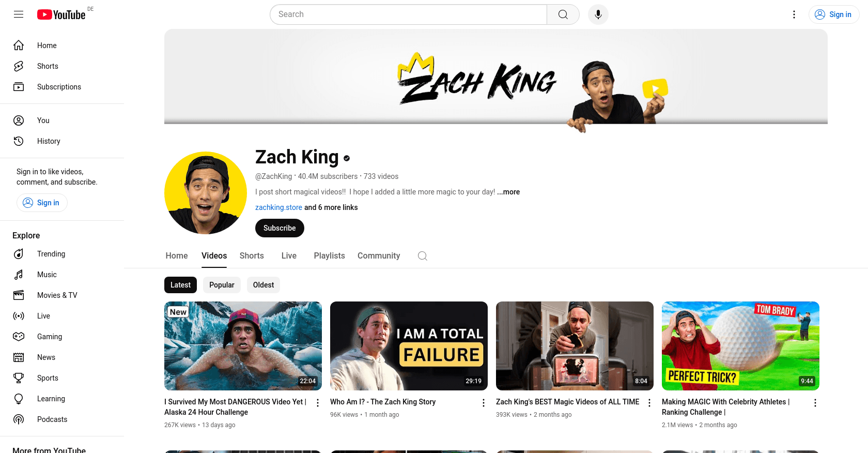Open options menu for Zach King Story video

[484, 403]
